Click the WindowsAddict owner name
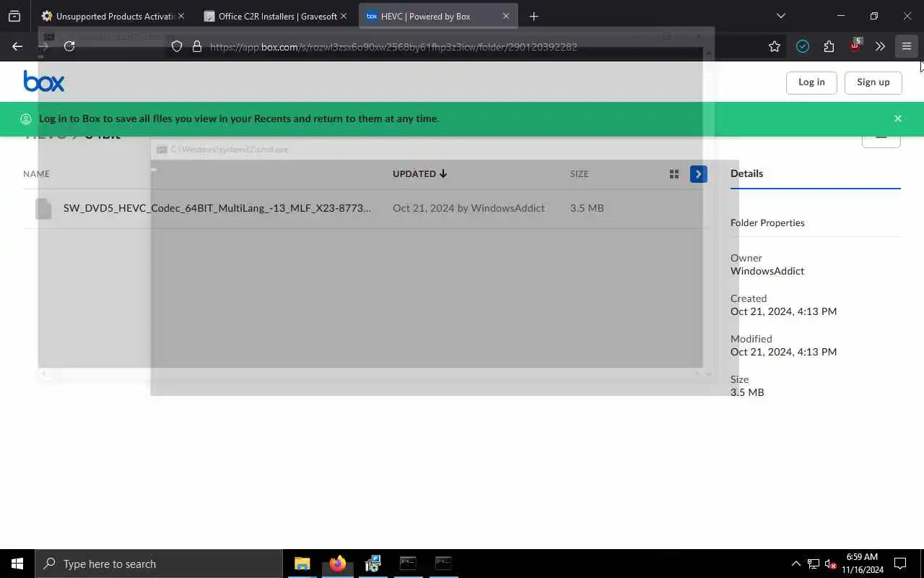This screenshot has height=578, width=924. tap(767, 271)
